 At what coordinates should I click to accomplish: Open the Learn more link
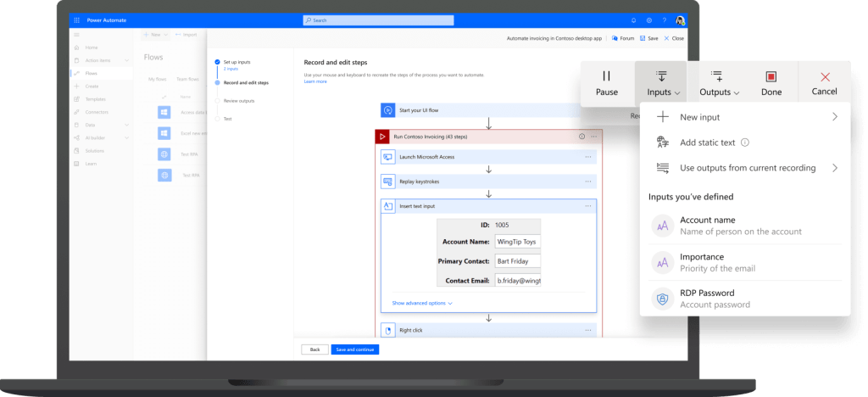tap(315, 81)
